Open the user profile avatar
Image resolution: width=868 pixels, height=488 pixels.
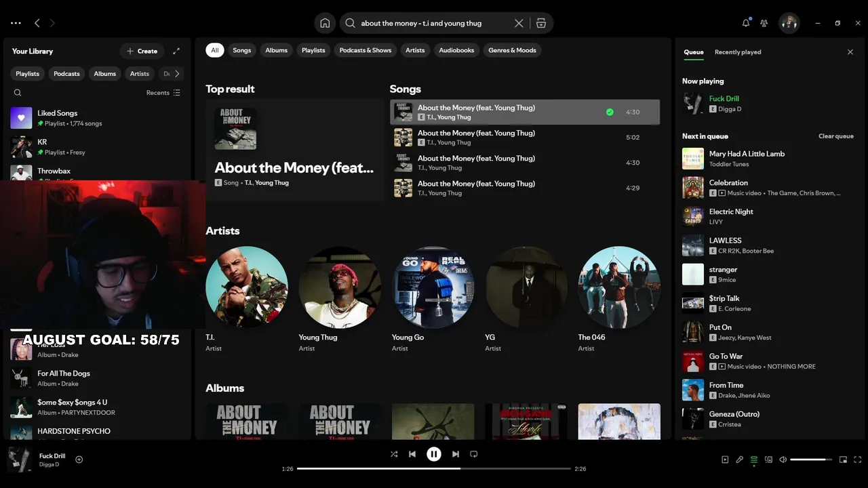pyautogui.click(x=789, y=23)
